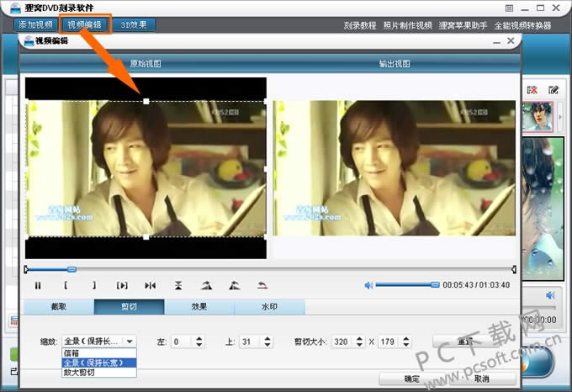Switch to the 剪切 tab
This screenshot has width=572, height=392.
coord(130,307)
